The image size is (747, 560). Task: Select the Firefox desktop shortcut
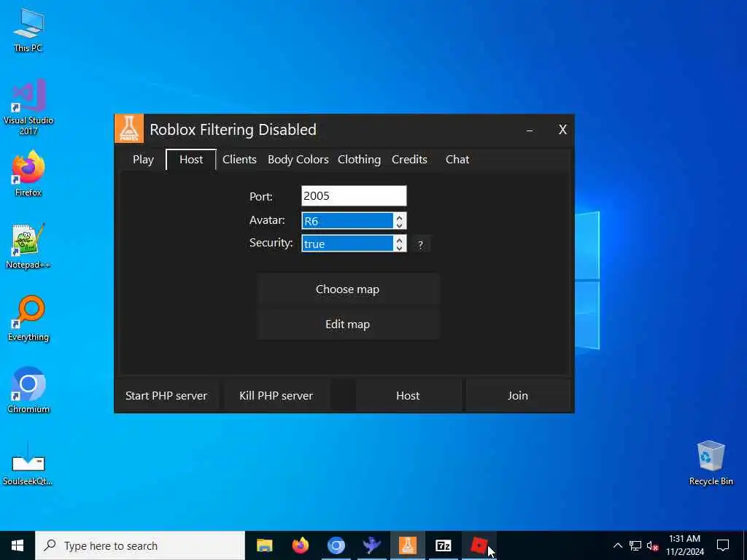(28, 174)
